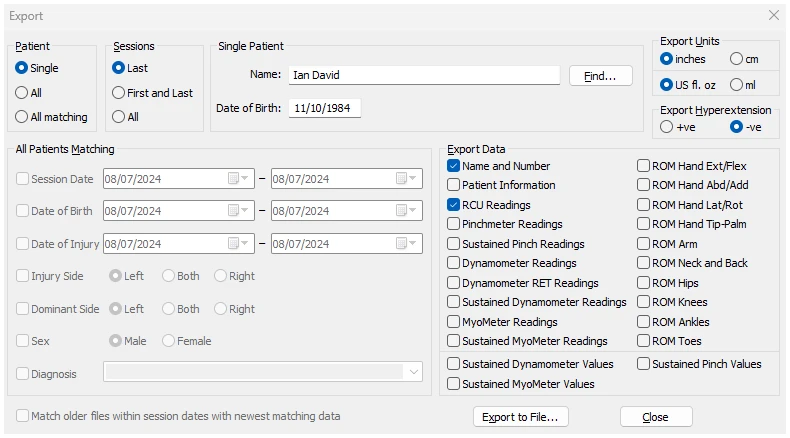Viewport: 790px width, 438px height.
Task: Check Sustained MyoMeter Values box
Action: click(x=454, y=384)
